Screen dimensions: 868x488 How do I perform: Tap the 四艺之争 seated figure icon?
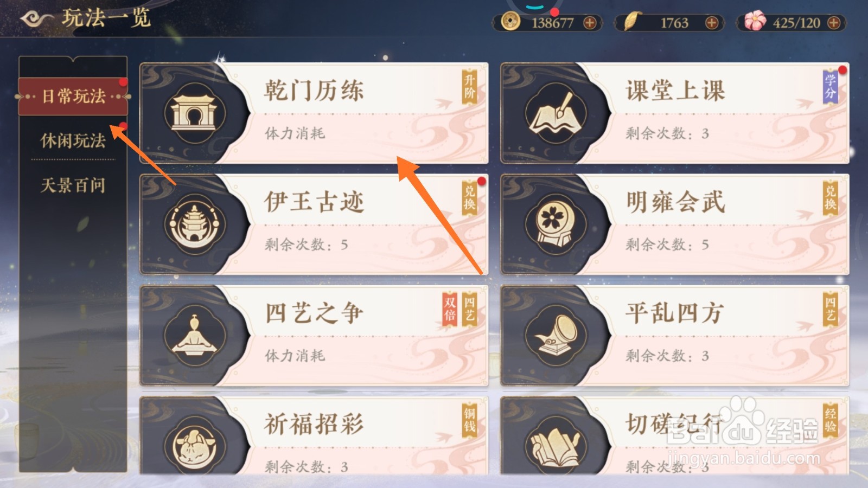(194, 335)
